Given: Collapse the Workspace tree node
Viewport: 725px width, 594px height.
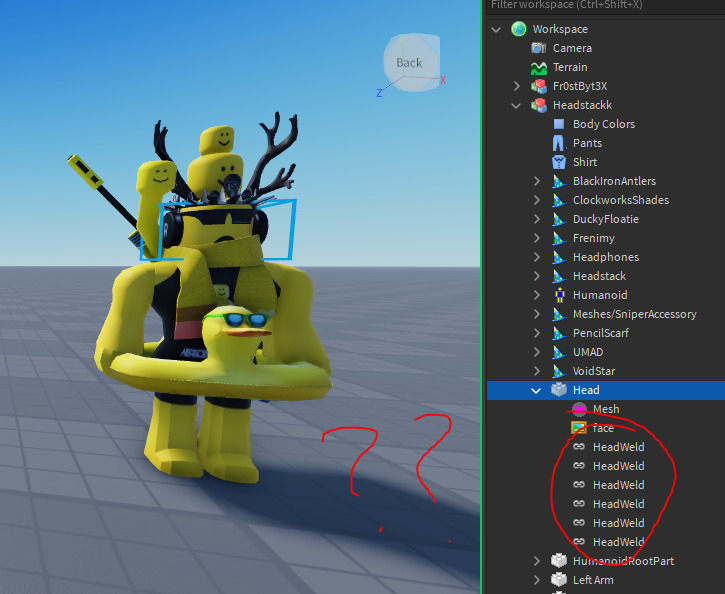Looking at the screenshot, I should 496,30.
